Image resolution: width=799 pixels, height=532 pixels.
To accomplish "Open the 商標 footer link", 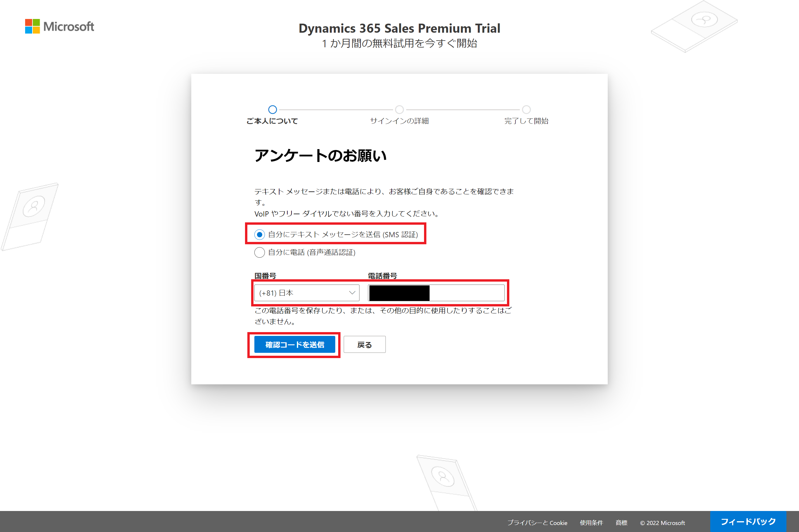I will (621, 523).
